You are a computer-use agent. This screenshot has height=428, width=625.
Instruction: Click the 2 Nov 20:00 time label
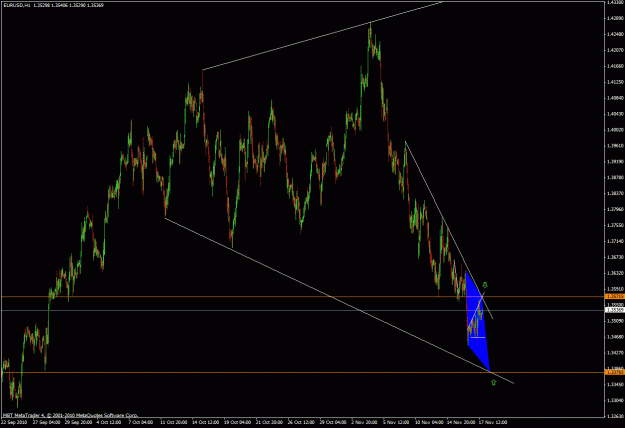click(364, 422)
